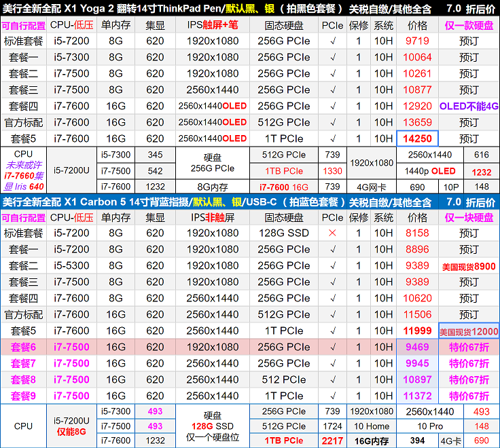
Task: Select the 'i5-7200U' cell in Yoga options
Action: tap(71, 170)
